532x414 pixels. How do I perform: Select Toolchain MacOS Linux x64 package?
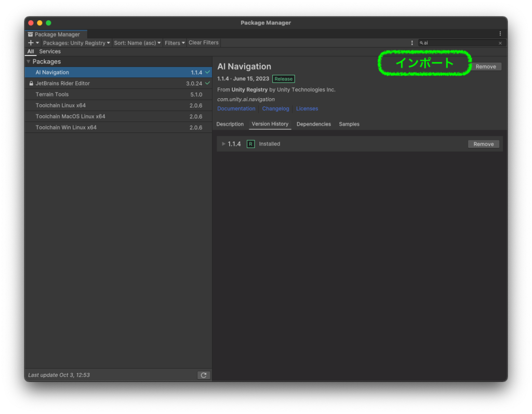coord(118,116)
